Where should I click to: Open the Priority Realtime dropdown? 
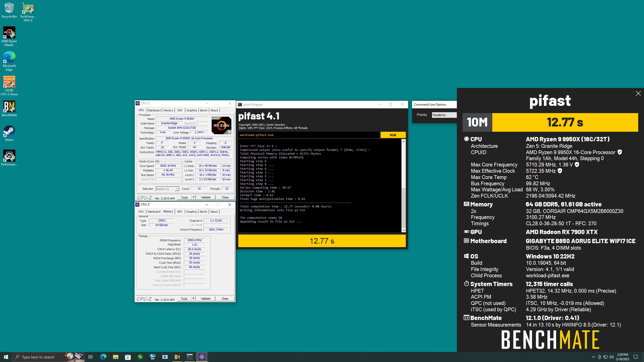(x=444, y=115)
